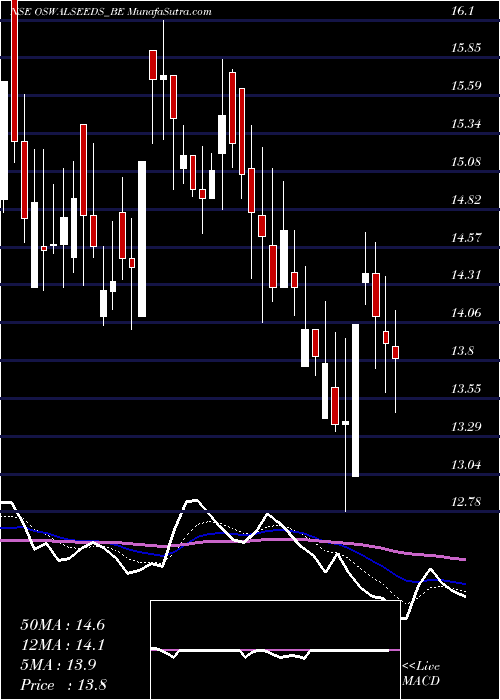Click the 15.85 price axis label

coord(466,48)
